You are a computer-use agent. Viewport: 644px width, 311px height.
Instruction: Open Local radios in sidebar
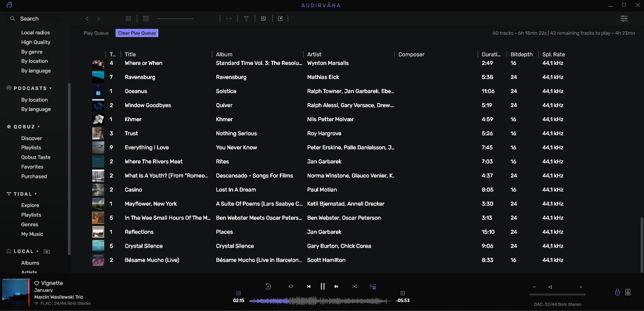pyautogui.click(x=36, y=33)
